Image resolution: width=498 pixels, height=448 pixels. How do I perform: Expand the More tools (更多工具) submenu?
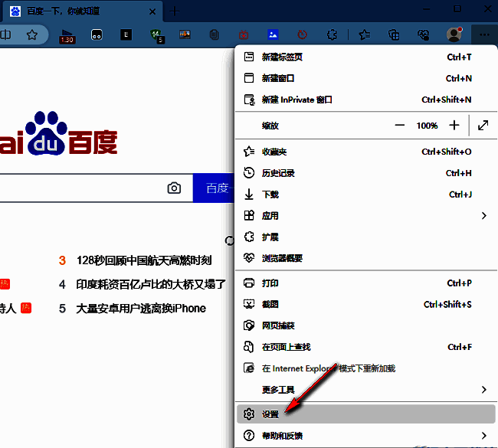(483, 390)
